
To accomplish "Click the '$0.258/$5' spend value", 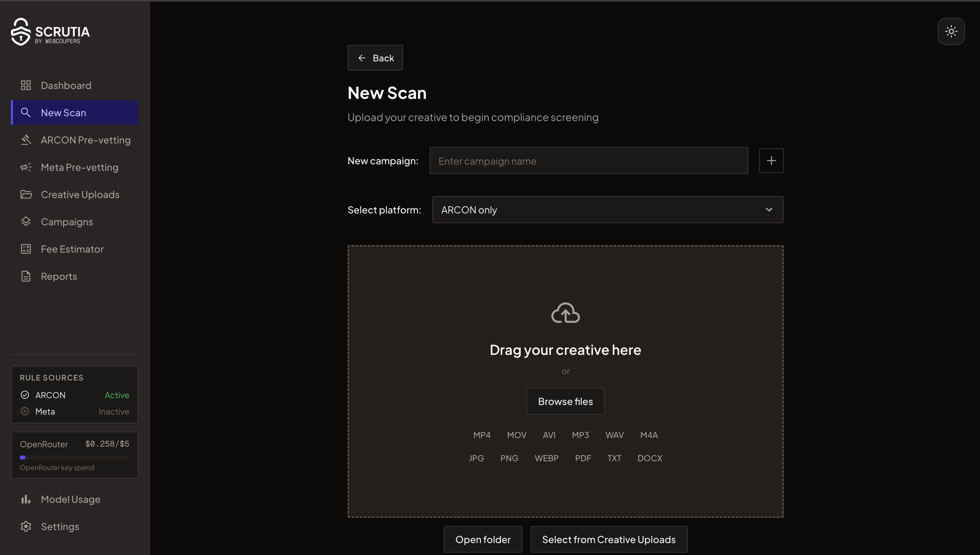I will [x=107, y=444].
